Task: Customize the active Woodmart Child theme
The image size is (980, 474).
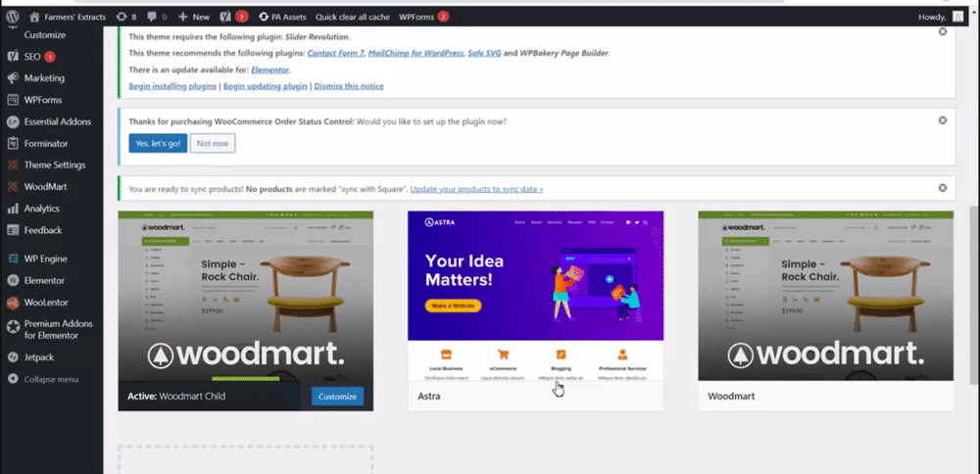Action: pyautogui.click(x=337, y=397)
